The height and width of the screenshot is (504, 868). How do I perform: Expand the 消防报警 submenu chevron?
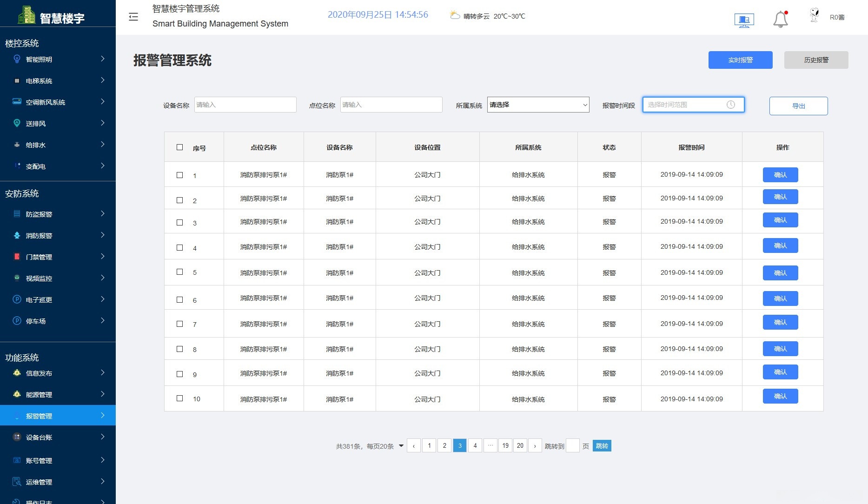[103, 235]
